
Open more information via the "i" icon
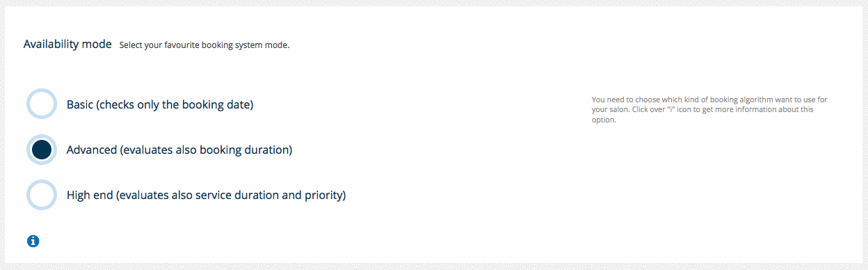coord(33,241)
